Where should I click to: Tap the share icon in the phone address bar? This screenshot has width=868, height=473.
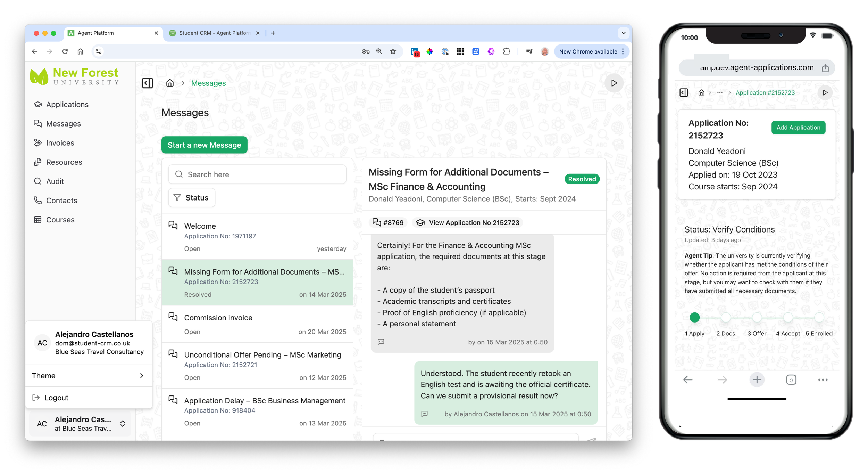coord(826,67)
